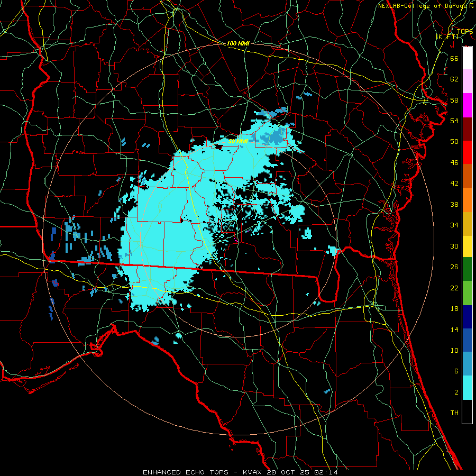Click the '6' legend value
This screenshot has height=476, width=476.
coord(456,371)
